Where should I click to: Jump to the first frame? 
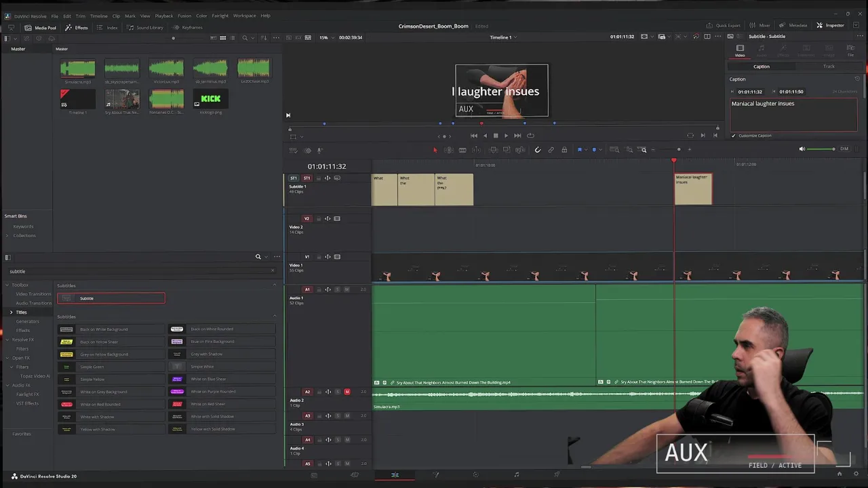[473, 136]
